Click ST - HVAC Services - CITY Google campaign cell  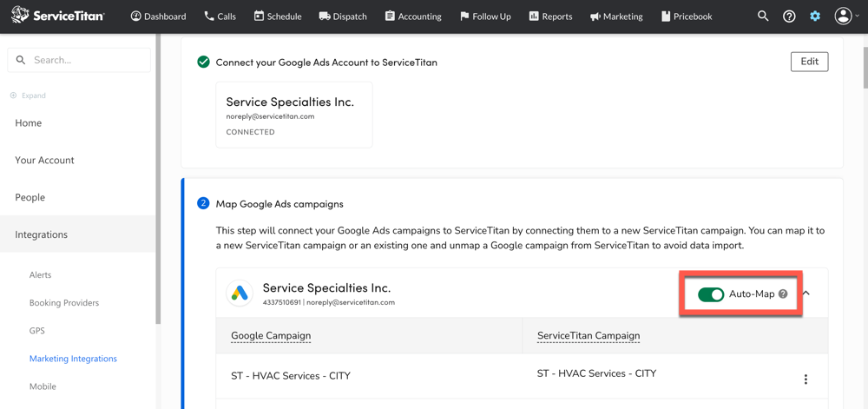pyautogui.click(x=291, y=376)
